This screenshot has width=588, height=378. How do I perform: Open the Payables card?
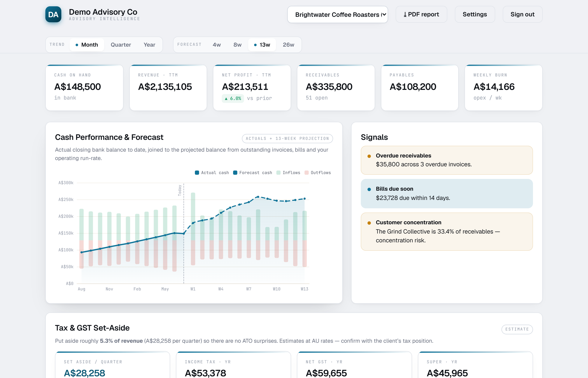pyautogui.click(x=420, y=88)
